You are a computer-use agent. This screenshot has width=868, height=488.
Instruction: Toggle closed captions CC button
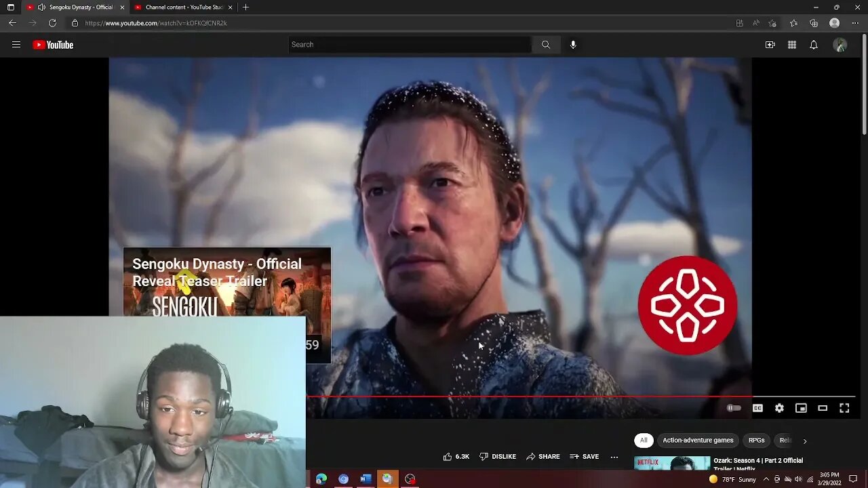pos(757,408)
